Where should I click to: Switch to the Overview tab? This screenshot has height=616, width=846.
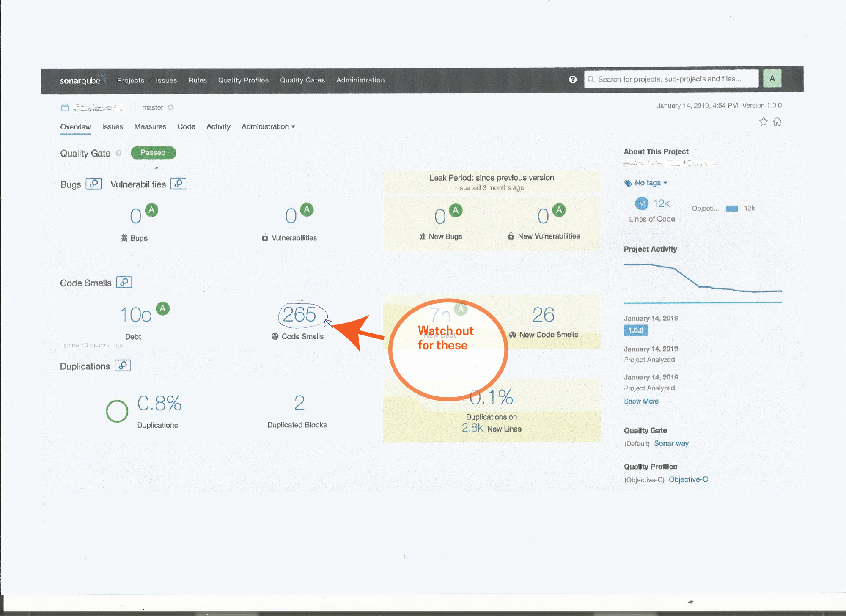point(75,126)
